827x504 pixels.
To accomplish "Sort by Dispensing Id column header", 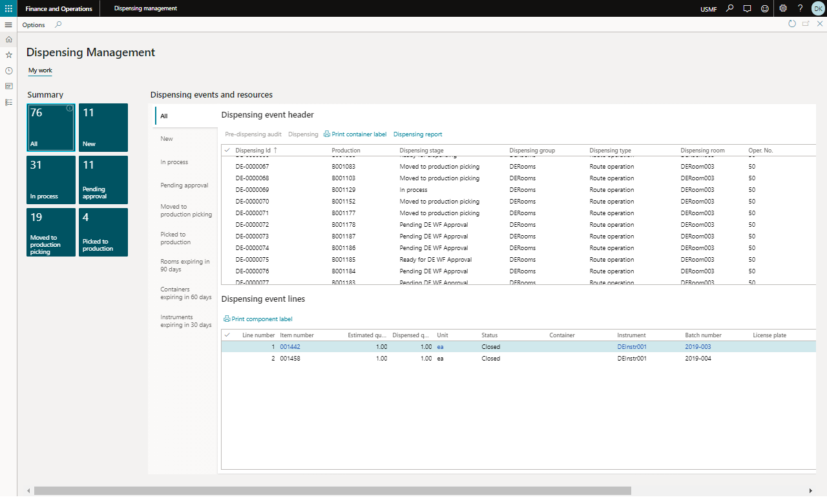I will [x=253, y=151].
